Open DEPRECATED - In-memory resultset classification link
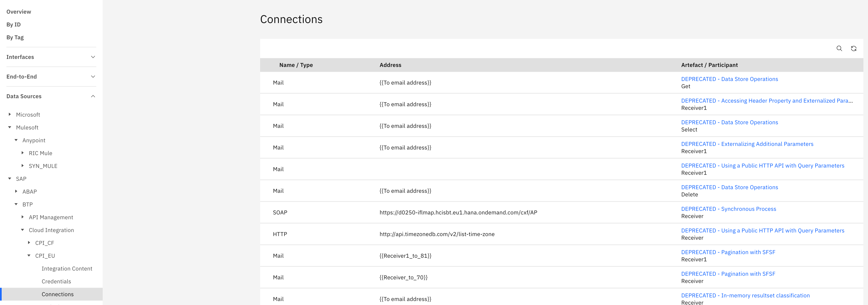 [745, 295]
